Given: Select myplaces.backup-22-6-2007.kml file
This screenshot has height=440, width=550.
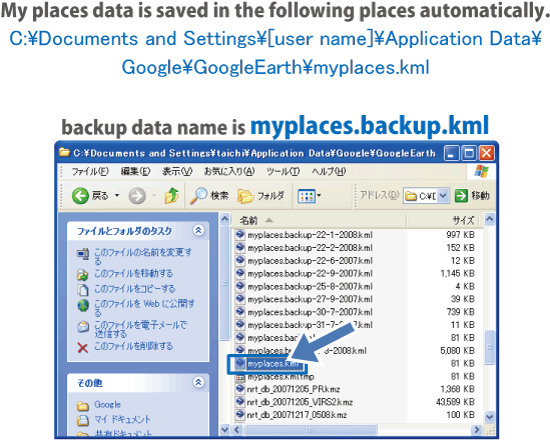Looking at the screenshot, I should (310, 261).
